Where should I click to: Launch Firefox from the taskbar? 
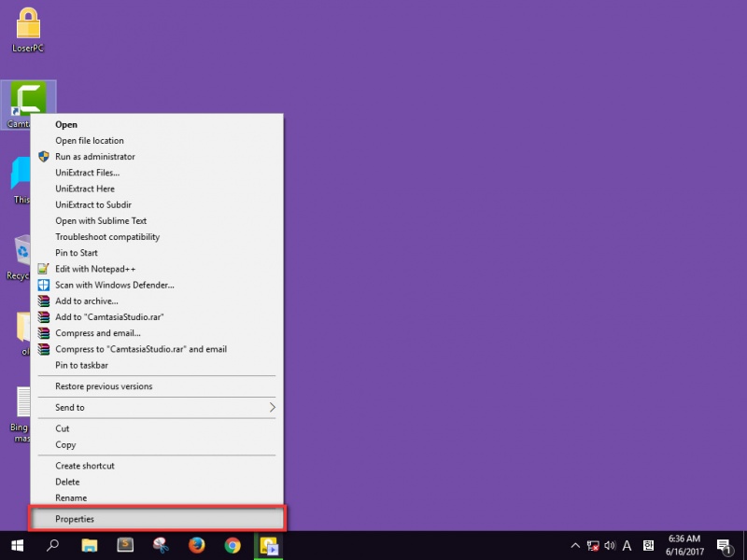pos(196,545)
